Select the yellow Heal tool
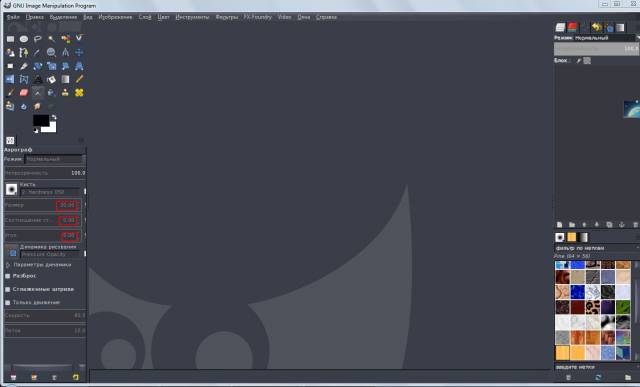Viewport: 640px width, 387px height. point(79,93)
